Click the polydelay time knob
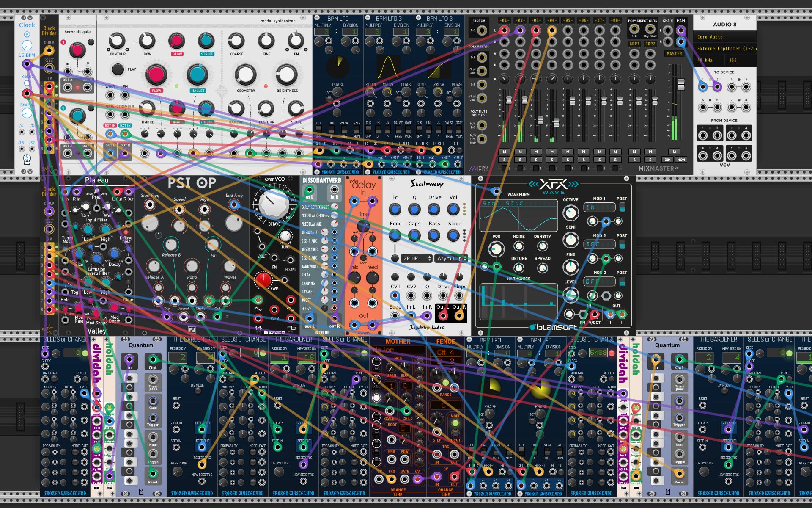The image size is (812, 508). click(x=363, y=226)
